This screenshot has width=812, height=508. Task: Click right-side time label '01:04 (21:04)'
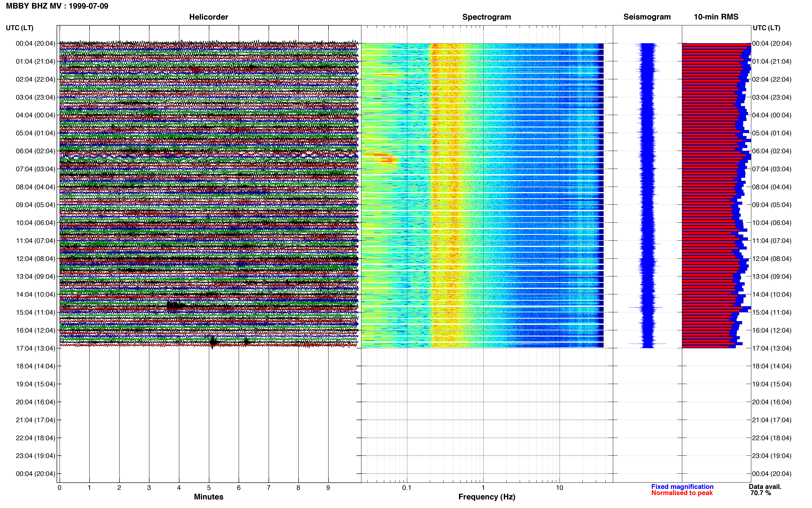point(772,61)
